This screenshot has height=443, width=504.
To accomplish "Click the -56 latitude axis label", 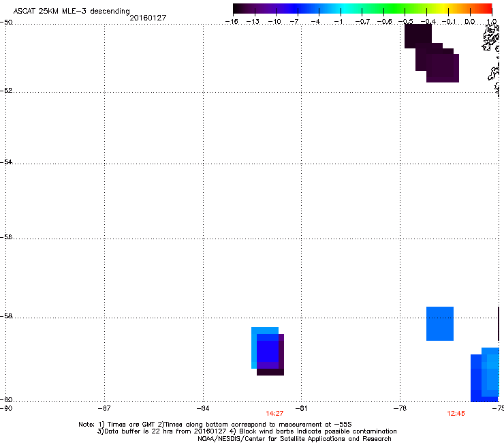I will point(6,236).
